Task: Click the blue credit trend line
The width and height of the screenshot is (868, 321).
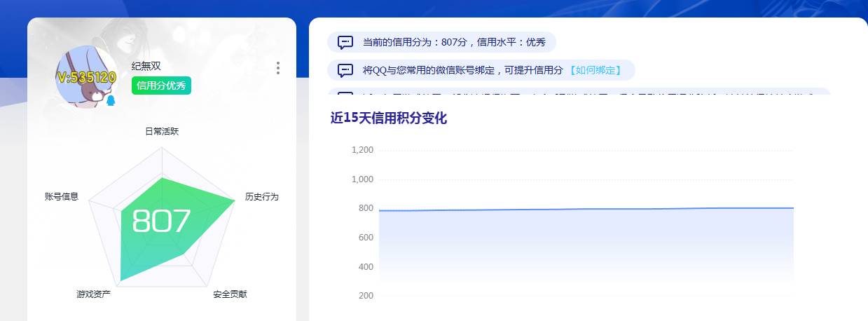Action: (586, 209)
